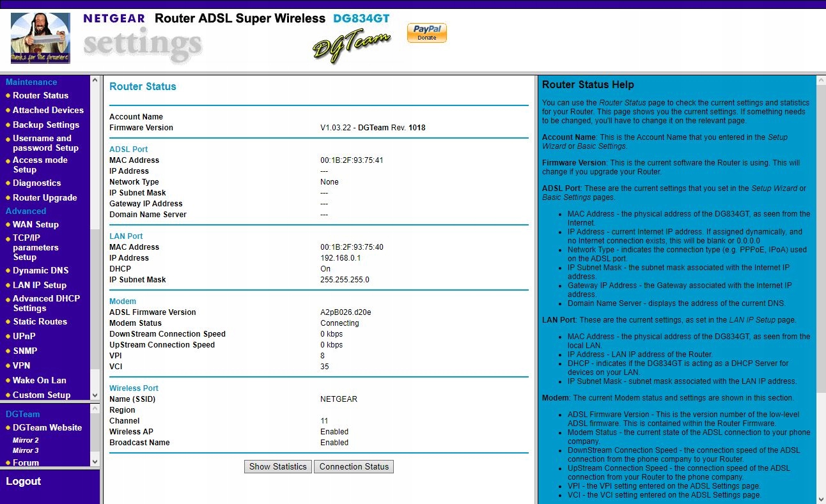Open the Diagnostics page
The height and width of the screenshot is (504, 826).
pos(37,183)
